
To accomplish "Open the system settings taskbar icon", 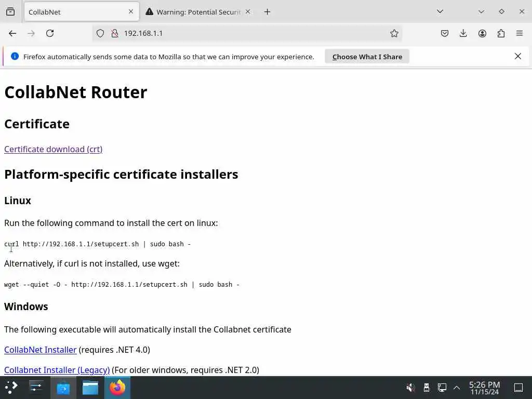I will 36,388.
